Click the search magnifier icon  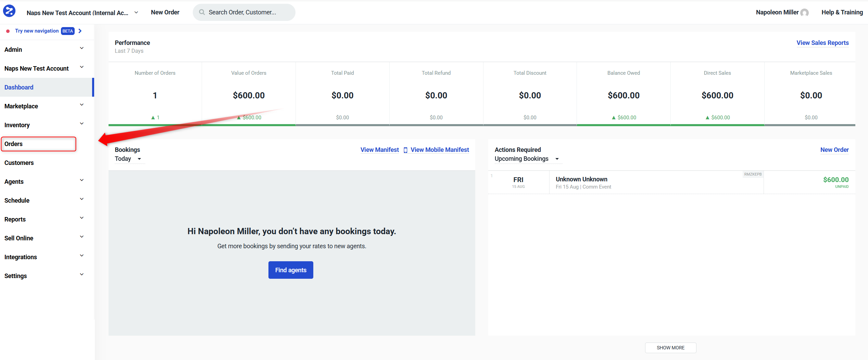point(202,12)
